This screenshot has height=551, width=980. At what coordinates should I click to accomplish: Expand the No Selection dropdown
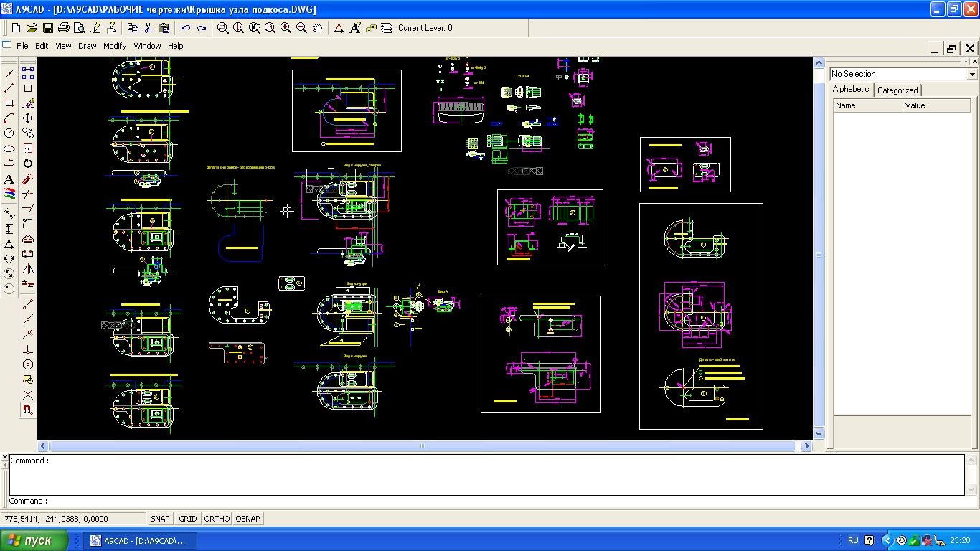(x=972, y=75)
